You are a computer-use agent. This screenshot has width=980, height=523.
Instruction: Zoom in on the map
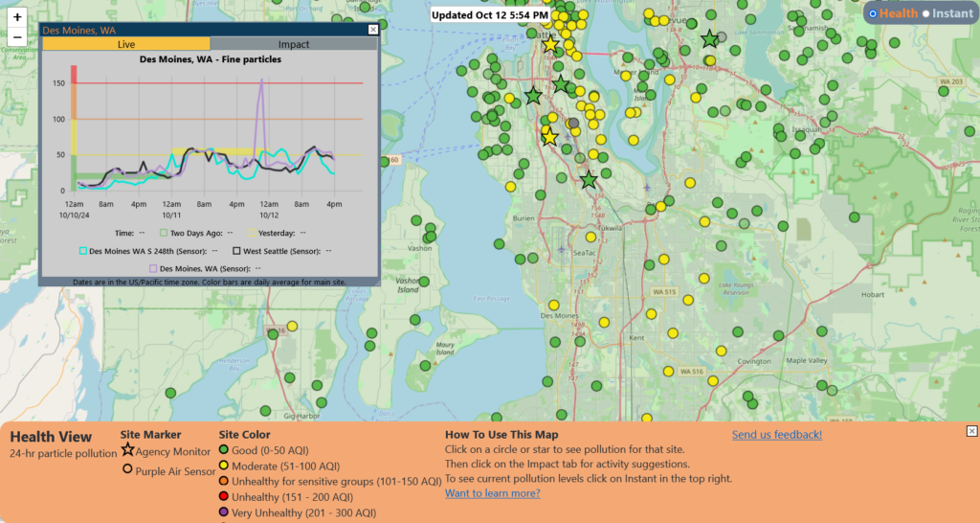click(x=17, y=17)
